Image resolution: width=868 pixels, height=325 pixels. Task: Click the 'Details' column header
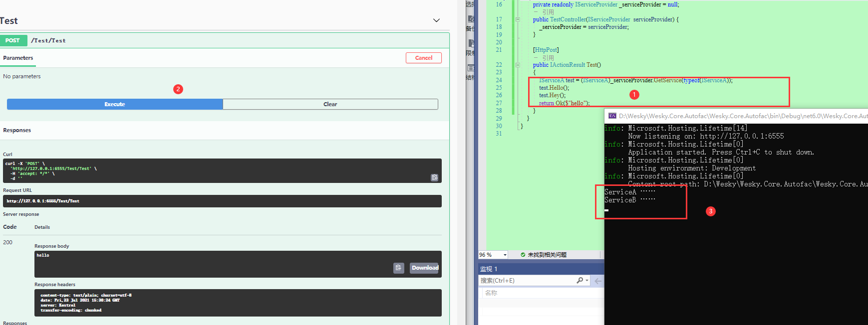click(x=42, y=227)
